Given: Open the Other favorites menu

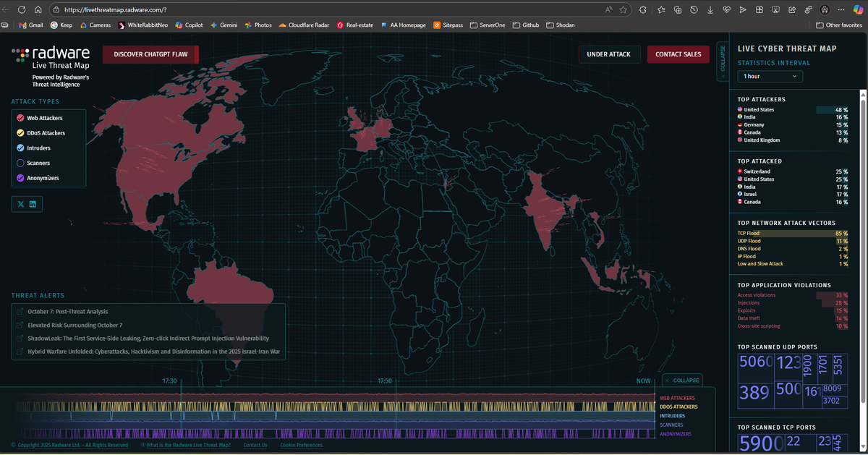Looking at the screenshot, I should tap(839, 25).
